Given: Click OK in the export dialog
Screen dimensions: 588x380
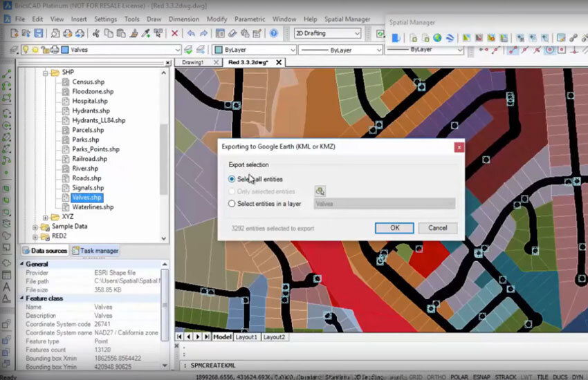Looking at the screenshot, I should tap(394, 228).
